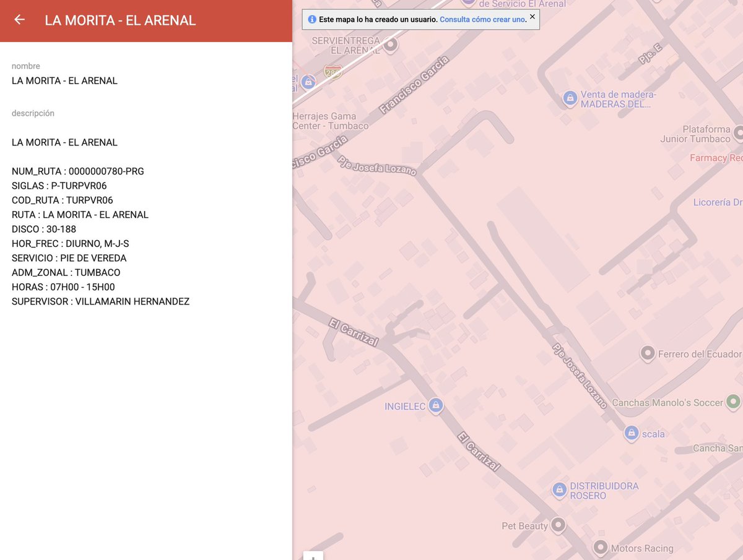Click the 'descripción' field label
The image size is (743, 560).
pyautogui.click(x=33, y=113)
